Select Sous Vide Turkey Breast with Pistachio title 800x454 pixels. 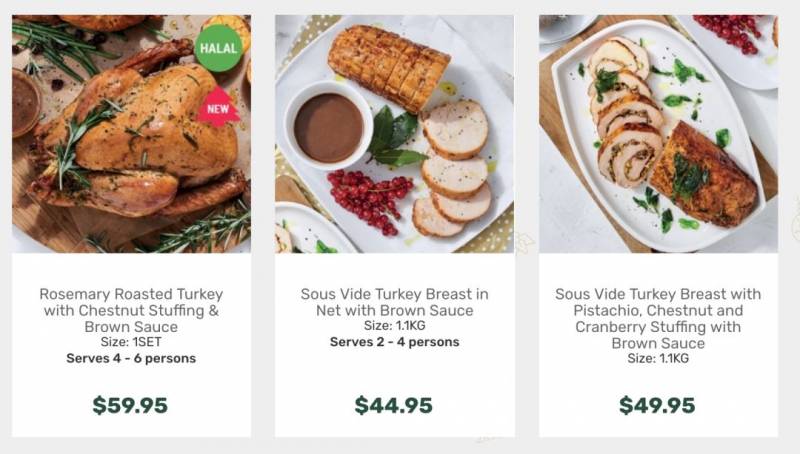point(658,318)
